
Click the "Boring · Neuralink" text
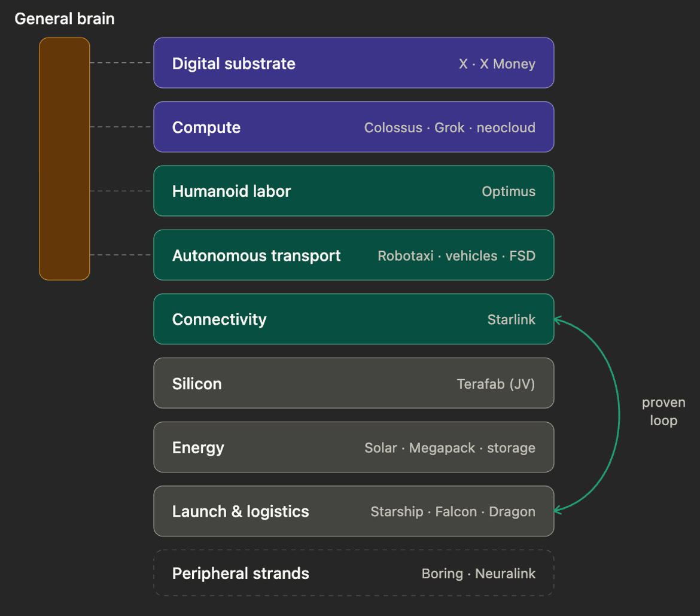[478, 574]
